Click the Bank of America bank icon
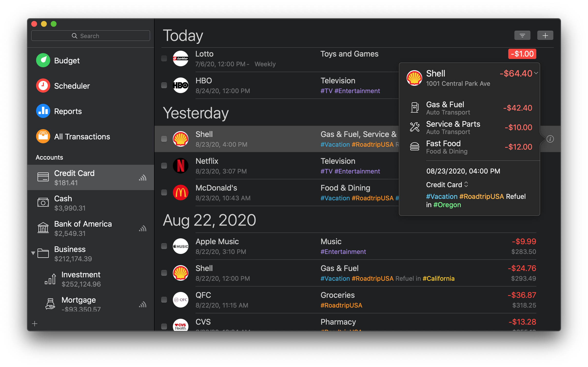The height and width of the screenshot is (367, 588). [x=43, y=228]
